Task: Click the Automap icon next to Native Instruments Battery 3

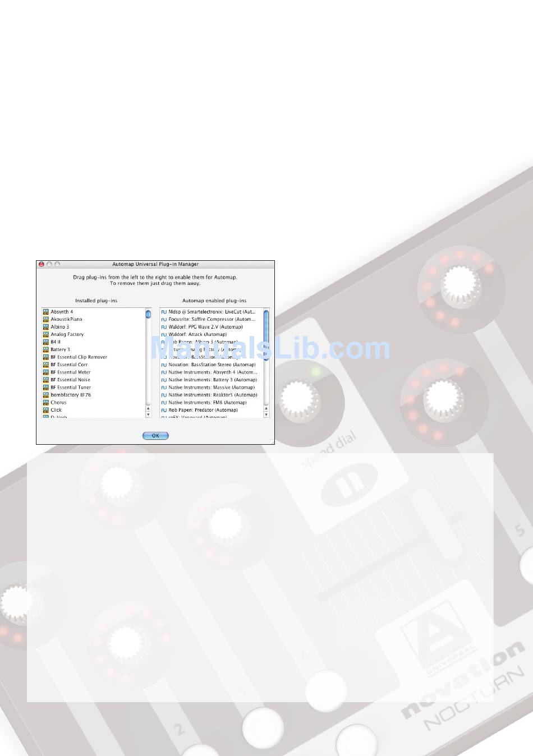Action: click(x=164, y=380)
